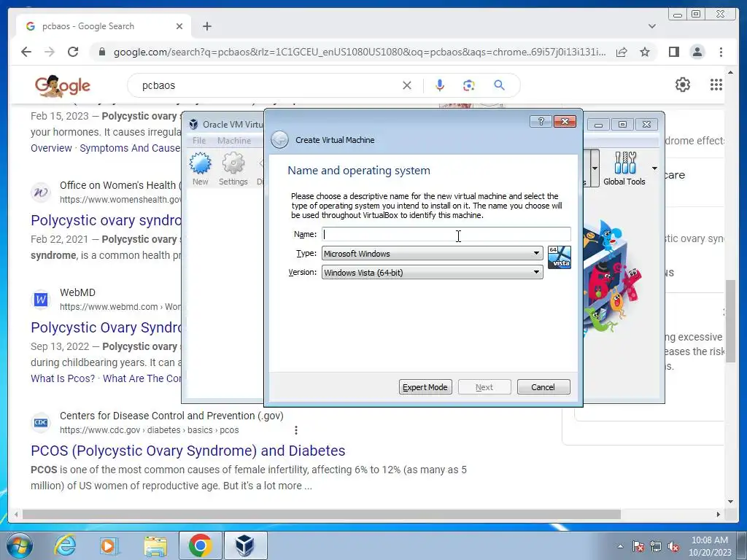Click the lock icon in address bar
Screen dimensions: 747x560
coord(101,52)
